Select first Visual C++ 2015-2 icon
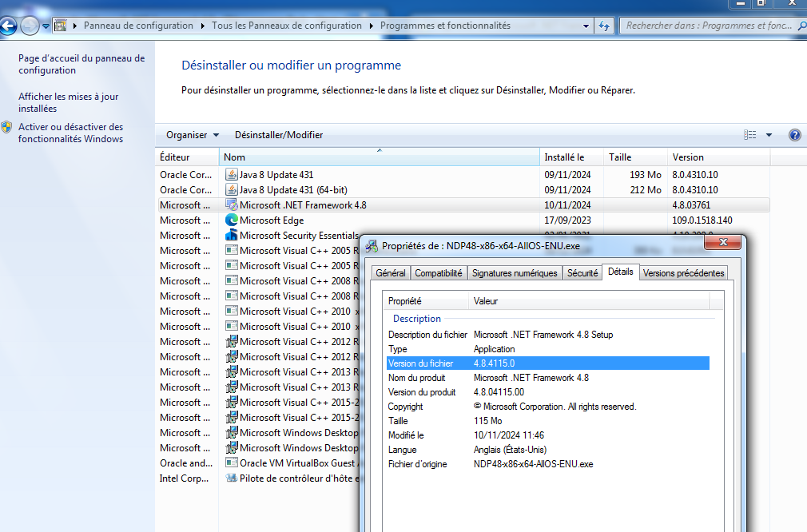Image resolution: width=807 pixels, height=532 pixels. point(232,403)
